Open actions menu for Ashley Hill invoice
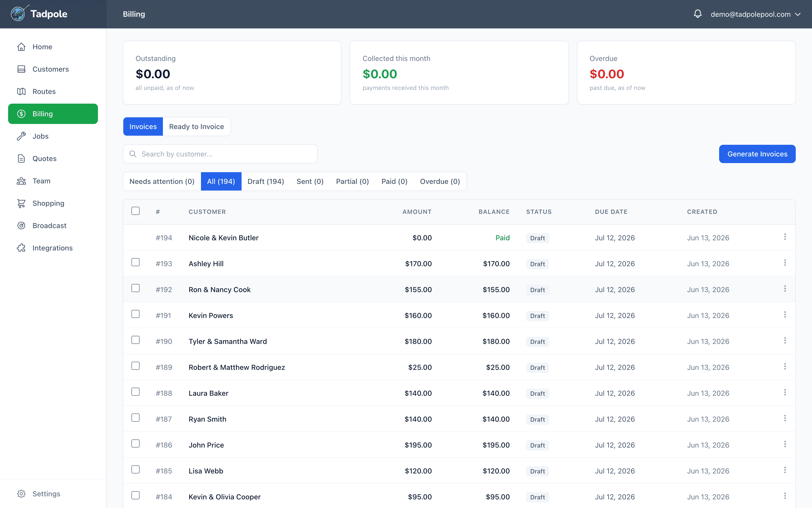The image size is (812, 508). coord(785,263)
